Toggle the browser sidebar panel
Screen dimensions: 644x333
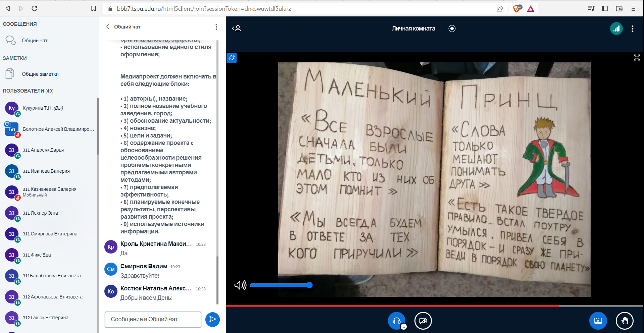click(x=605, y=8)
